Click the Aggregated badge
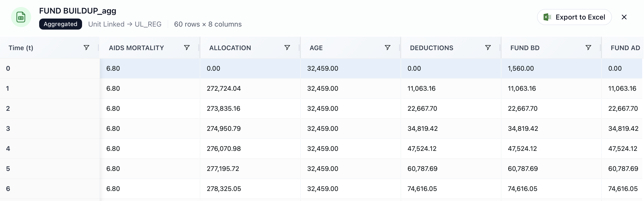 click(60, 24)
